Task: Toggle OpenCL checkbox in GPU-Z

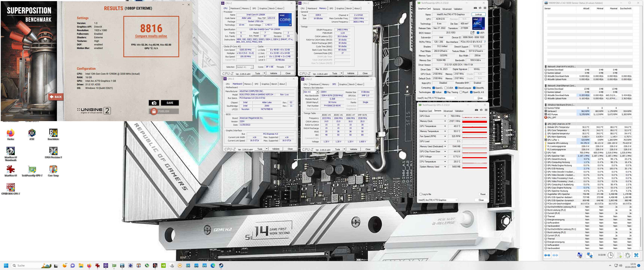Action: 434,88
